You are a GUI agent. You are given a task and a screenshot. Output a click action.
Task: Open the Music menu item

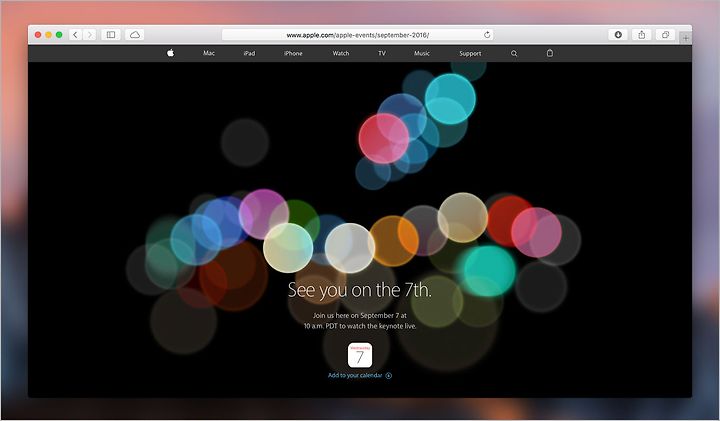tap(422, 53)
